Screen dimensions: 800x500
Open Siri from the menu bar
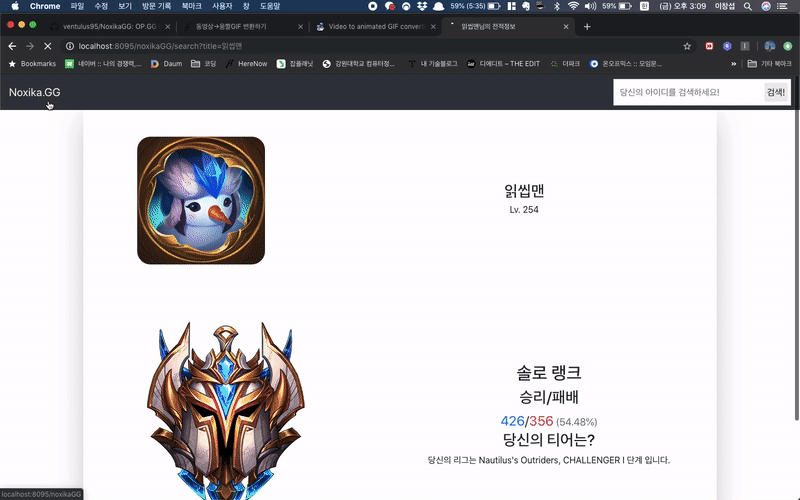[766, 6]
